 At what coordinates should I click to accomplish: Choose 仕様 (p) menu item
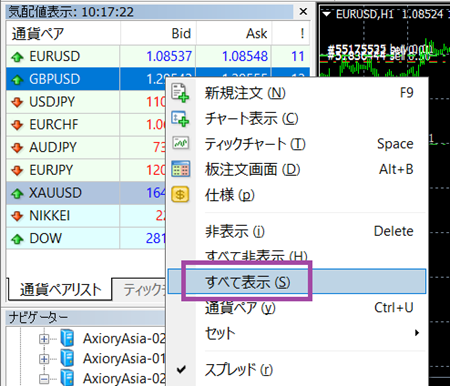click(x=297, y=195)
